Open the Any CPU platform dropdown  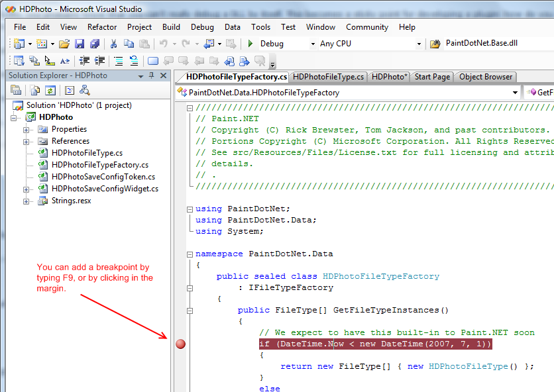(419, 44)
